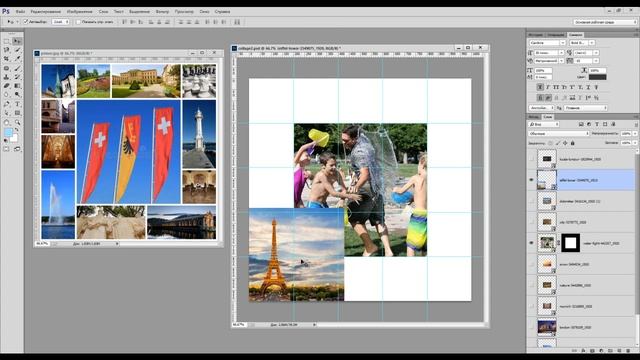Show the london layer
The image size is (640, 360).
coord(531,327)
